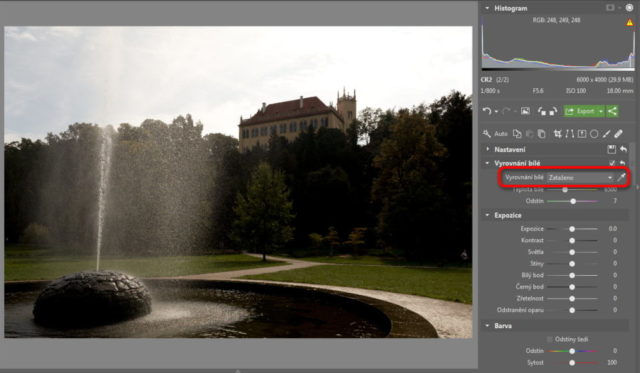Select the bandage retouching tool
This screenshot has height=373, width=640.
click(618, 133)
